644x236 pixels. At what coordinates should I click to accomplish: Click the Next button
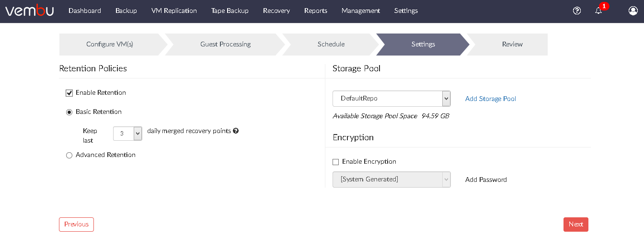(x=576, y=225)
